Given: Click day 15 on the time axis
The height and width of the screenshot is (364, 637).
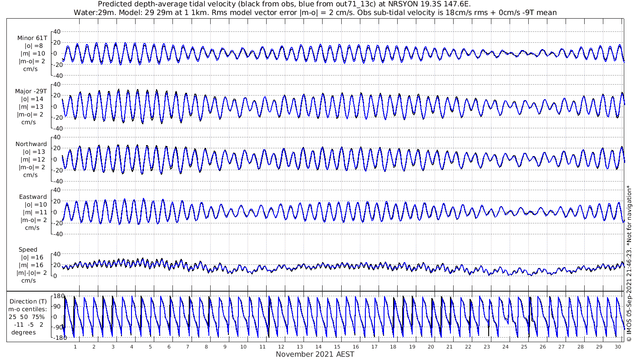Looking at the screenshot, I should 338,346.
